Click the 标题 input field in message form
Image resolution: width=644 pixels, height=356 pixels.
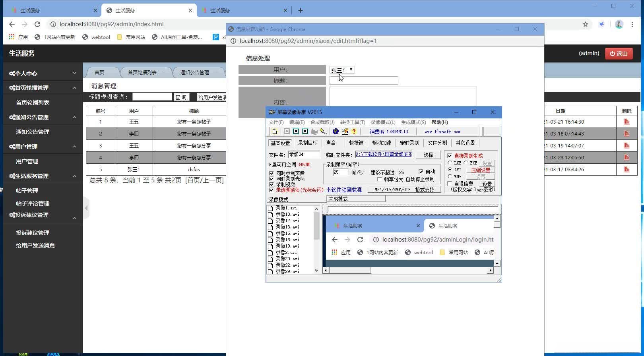point(363,81)
